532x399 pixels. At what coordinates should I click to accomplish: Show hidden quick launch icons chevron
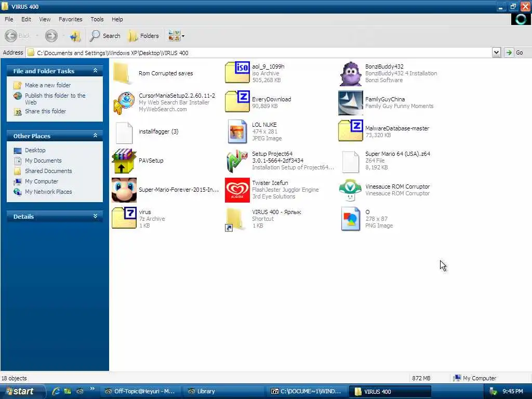tap(92, 389)
